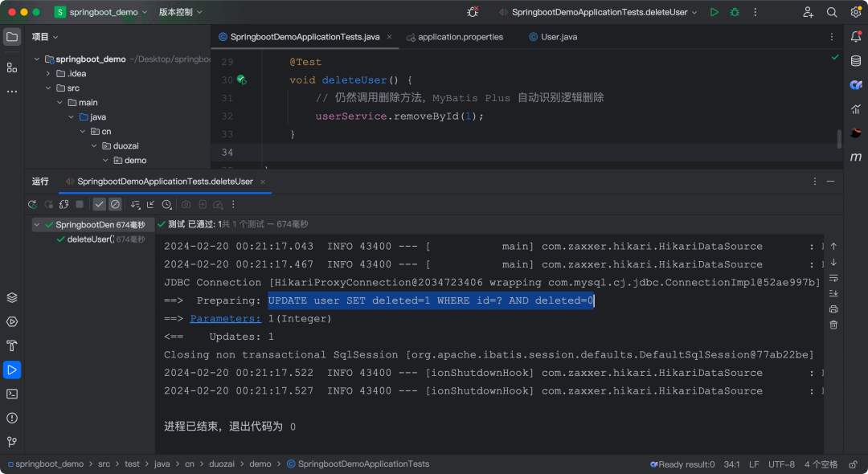The height and width of the screenshot is (474, 868).
Task: Close the deleteUser run tab
Action: point(263,182)
